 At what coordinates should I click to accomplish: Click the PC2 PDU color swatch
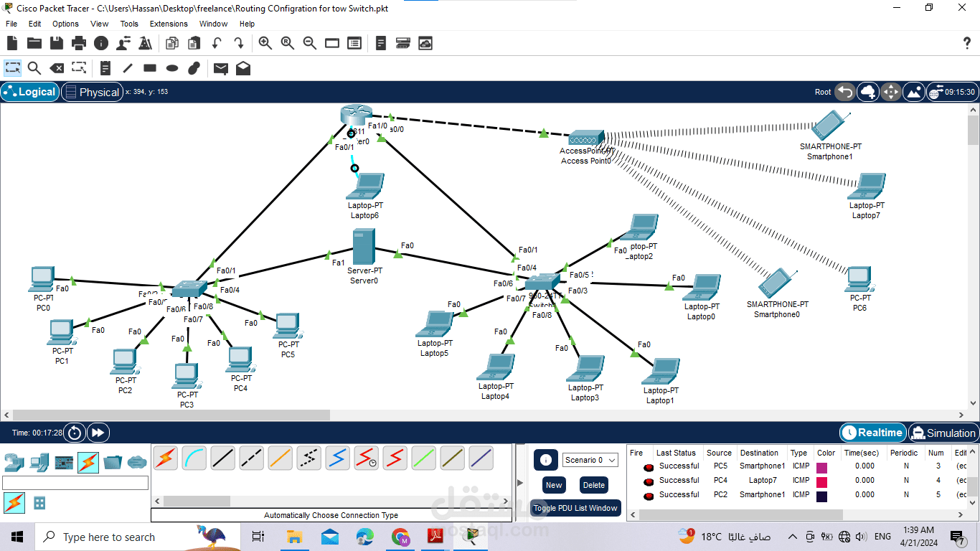(822, 496)
